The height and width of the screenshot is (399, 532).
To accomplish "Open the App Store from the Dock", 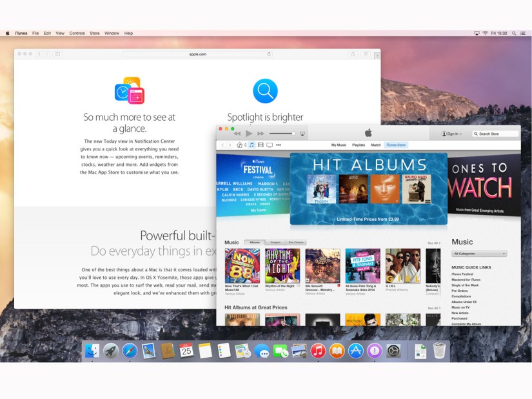I will [355, 351].
